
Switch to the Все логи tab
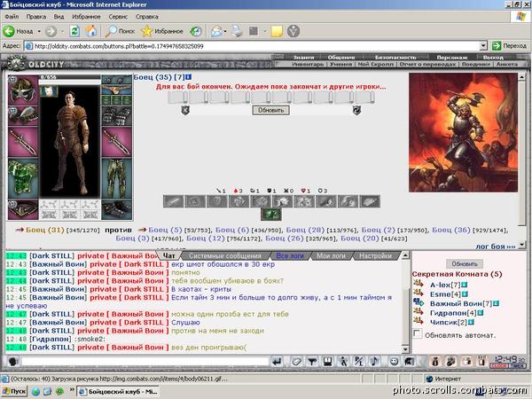click(289, 256)
